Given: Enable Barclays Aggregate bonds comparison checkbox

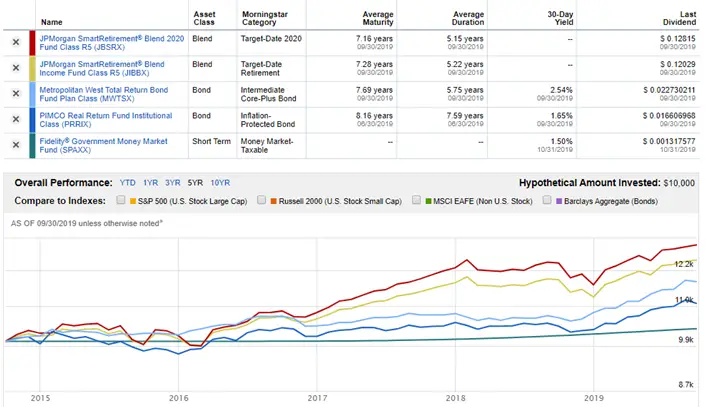Looking at the screenshot, I should 547,200.
